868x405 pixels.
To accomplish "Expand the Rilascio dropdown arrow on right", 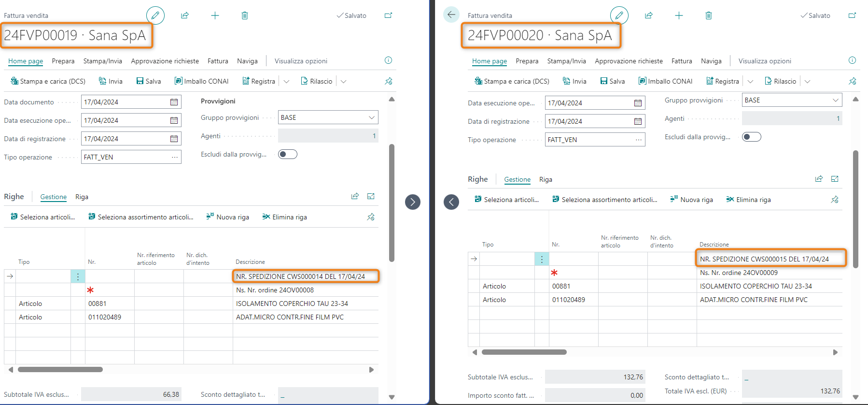I will pyautogui.click(x=807, y=82).
